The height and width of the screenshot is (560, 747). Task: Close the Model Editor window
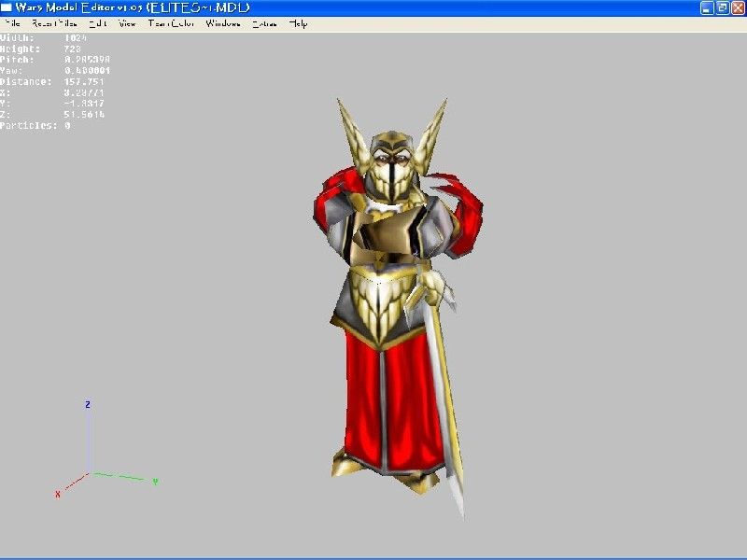738,7
